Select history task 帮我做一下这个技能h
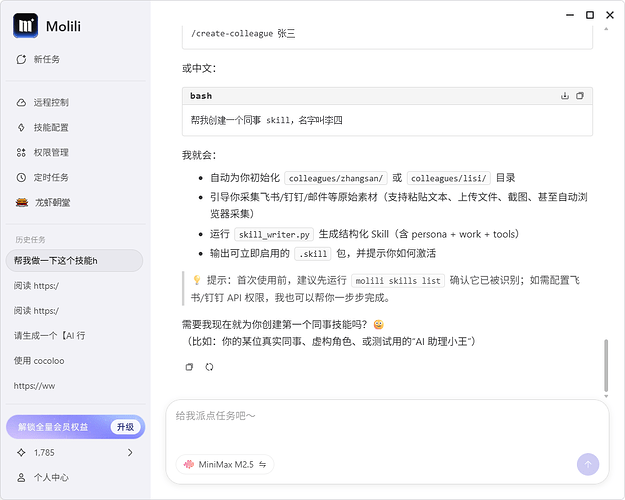The height and width of the screenshot is (500, 625). (55, 261)
